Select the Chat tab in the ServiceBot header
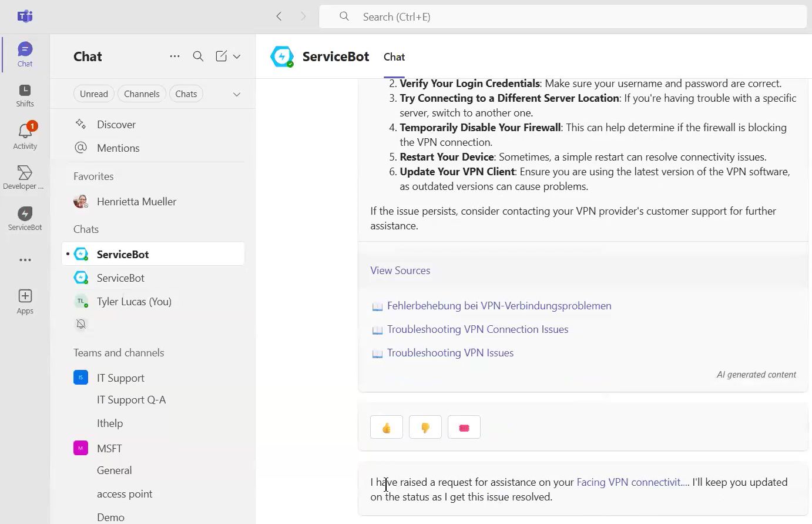 coord(394,57)
